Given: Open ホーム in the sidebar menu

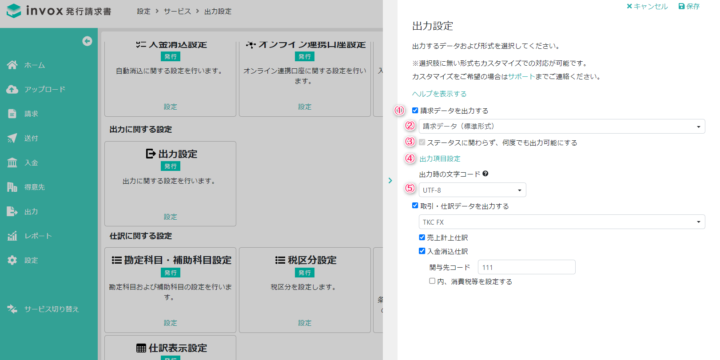Looking at the screenshot, I should [x=35, y=66].
